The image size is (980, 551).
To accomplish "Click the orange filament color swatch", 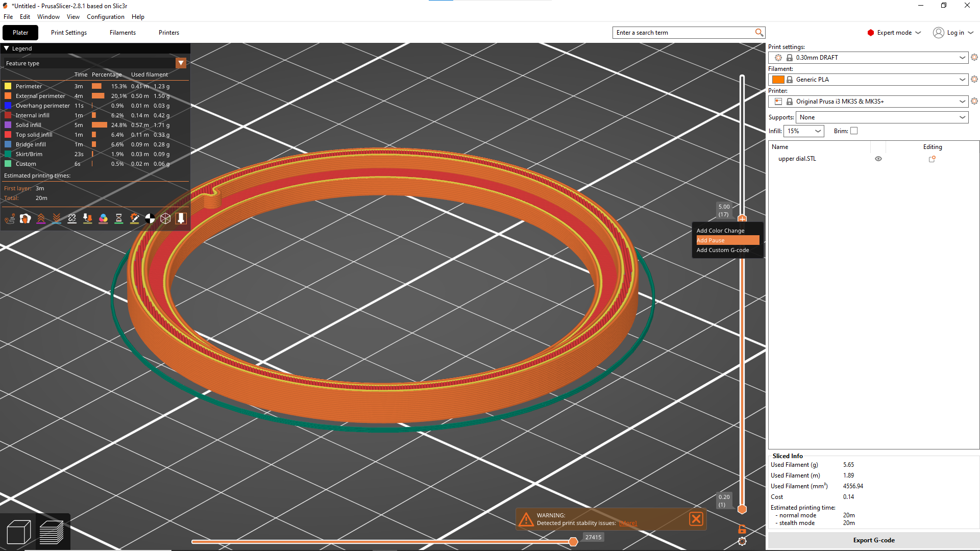I will 778,80.
